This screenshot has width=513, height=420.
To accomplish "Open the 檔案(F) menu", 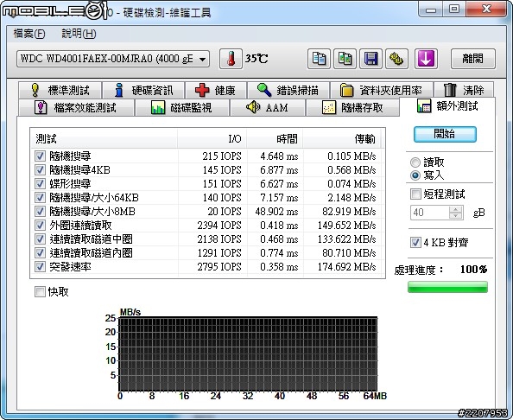I will [29, 34].
